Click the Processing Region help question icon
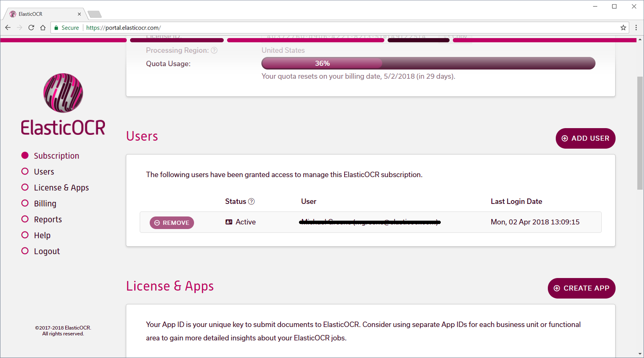 tap(214, 50)
